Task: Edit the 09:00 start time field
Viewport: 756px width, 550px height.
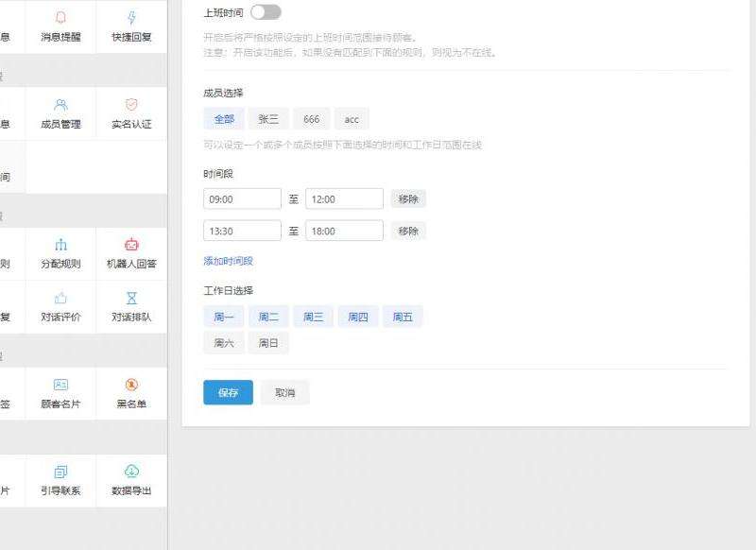Action: [243, 199]
